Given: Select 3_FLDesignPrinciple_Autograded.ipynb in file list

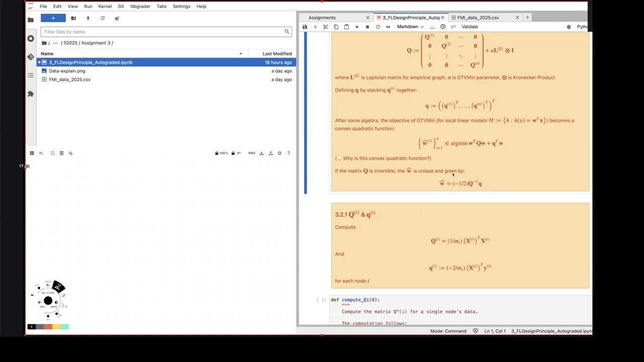Looking at the screenshot, I should coord(166,62).
